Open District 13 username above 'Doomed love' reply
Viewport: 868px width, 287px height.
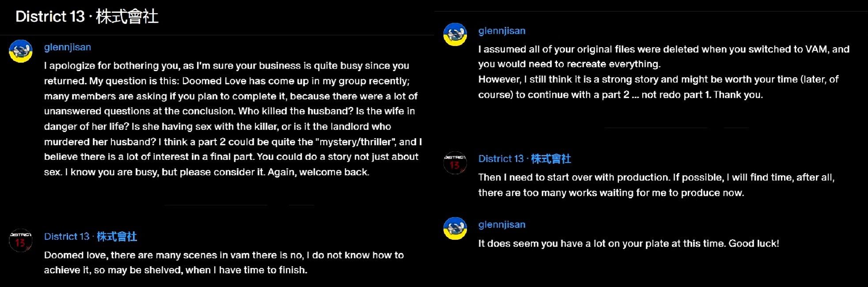tap(91, 237)
